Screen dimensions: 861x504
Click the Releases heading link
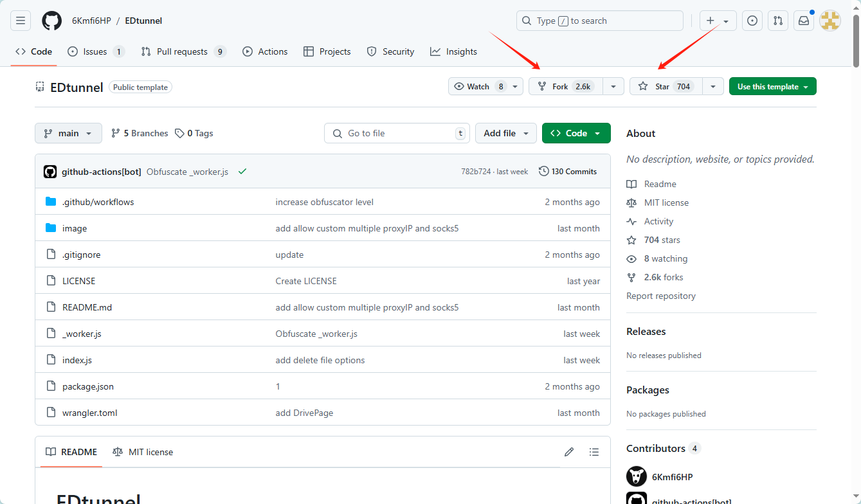tap(646, 332)
